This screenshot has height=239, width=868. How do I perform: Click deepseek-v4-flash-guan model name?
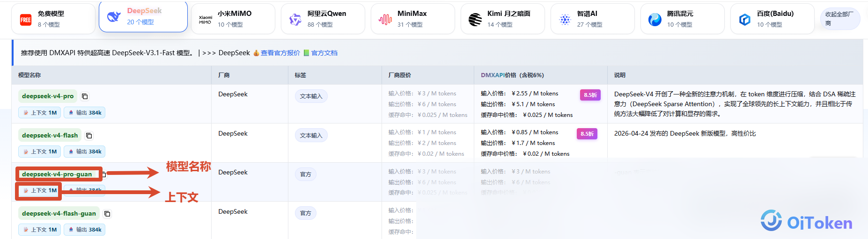pyautogui.click(x=59, y=213)
